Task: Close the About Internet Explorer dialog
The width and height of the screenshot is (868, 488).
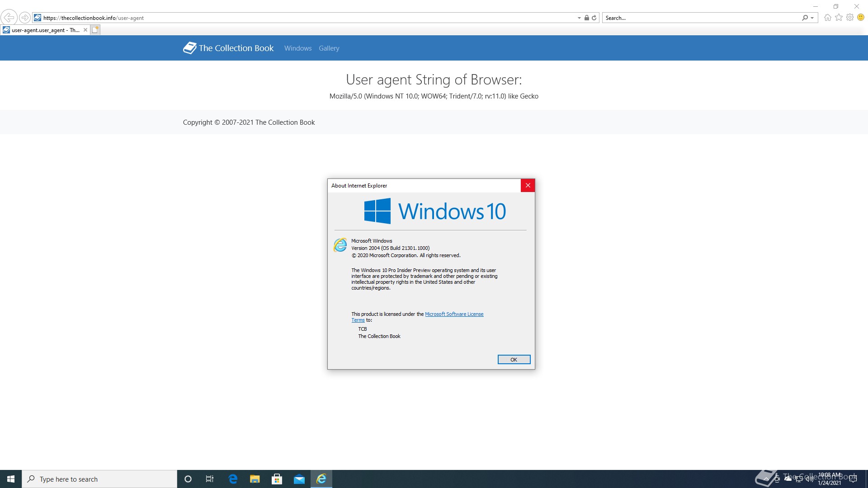Action: point(528,186)
